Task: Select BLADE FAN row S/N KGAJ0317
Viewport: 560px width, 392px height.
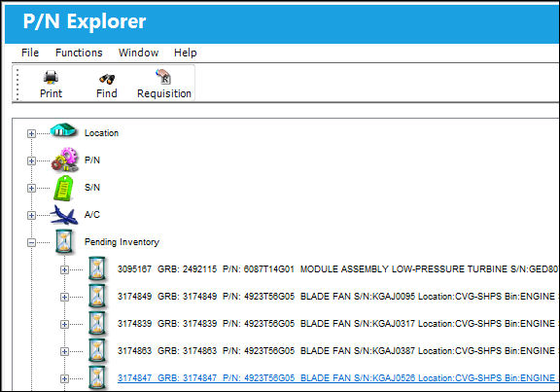Action: click(x=338, y=323)
